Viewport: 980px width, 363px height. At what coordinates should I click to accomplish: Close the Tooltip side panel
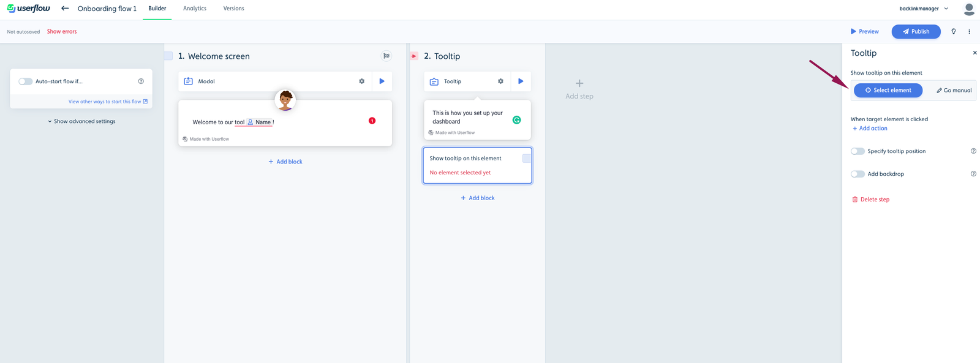coord(975,53)
